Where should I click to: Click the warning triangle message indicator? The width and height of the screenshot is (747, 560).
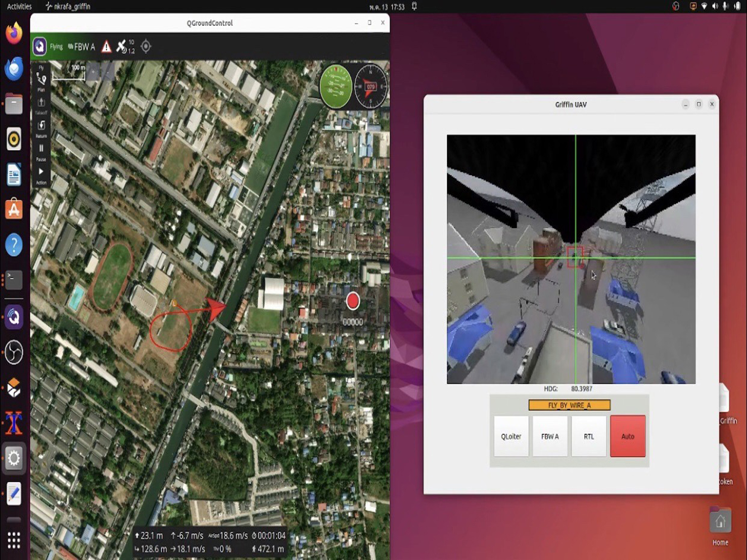106,47
